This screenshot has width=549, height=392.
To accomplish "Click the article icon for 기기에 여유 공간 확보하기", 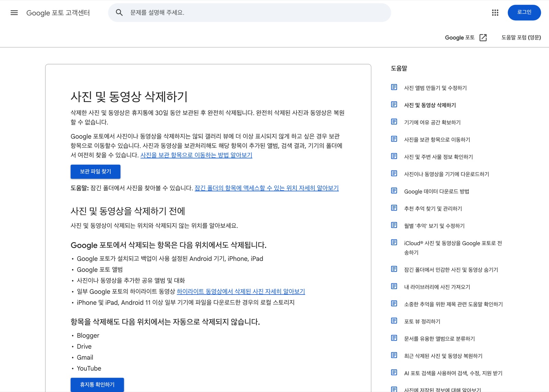I will tap(394, 122).
